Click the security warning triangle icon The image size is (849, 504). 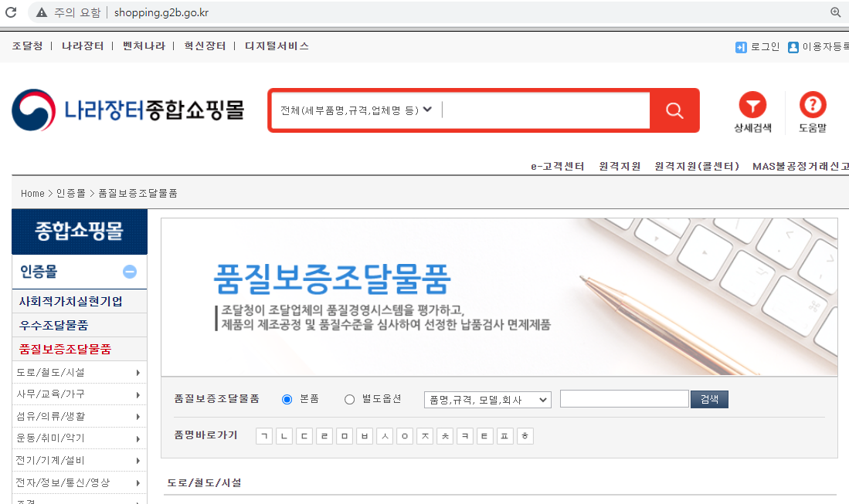pos(42,12)
